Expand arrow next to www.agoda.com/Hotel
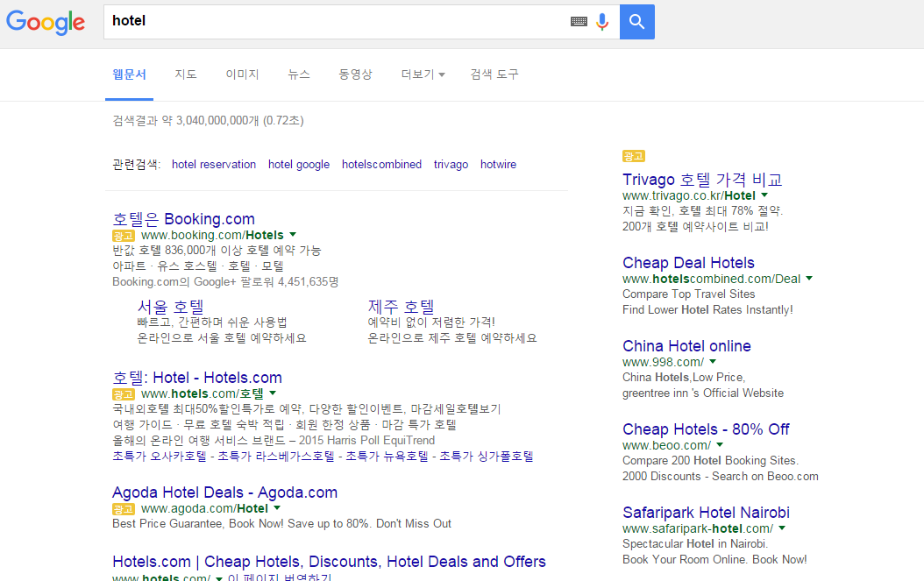The width and height of the screenshot is (924, 581). pos(277,508)
